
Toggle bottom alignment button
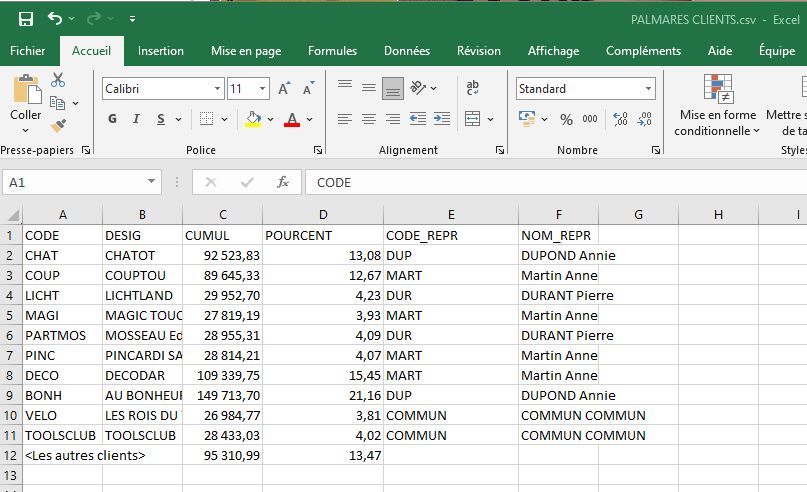(393, 89)
